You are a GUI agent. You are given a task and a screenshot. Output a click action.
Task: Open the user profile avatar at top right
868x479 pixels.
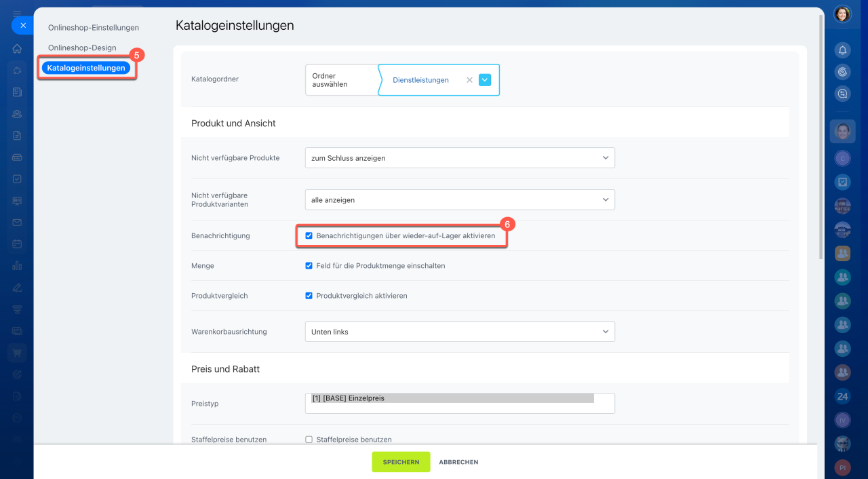842,14
